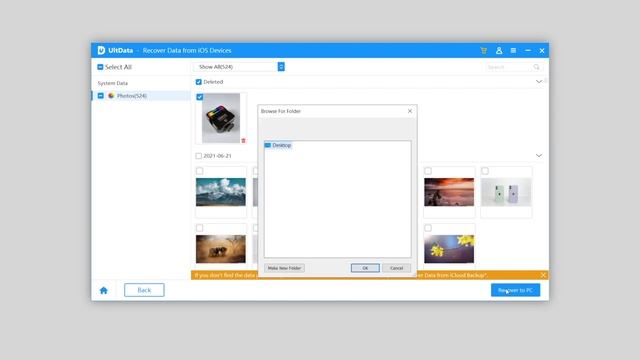Check the 2021-06-21 group checkbox

click(x=199, y=156)
